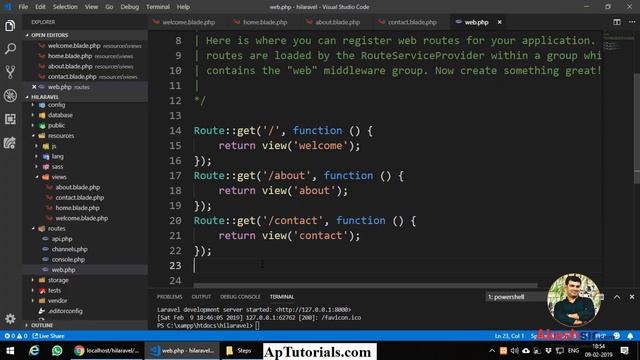
Task: Open the Explorer view in activity bar
Action: (x=10, y=26)
